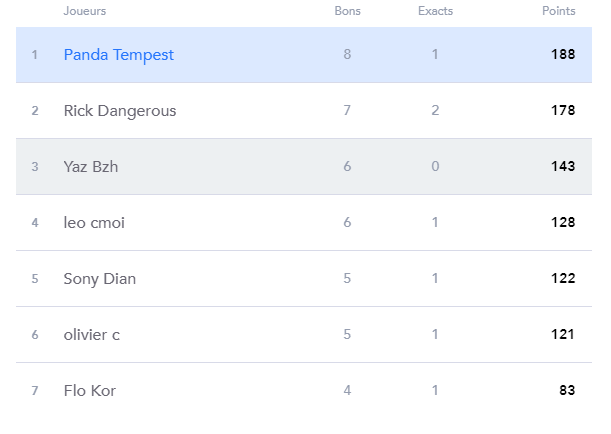Click rank number 1 in the leaderboard
Image resolution: width=611 pixels, height=434 pixels.
tap(34, 55)
